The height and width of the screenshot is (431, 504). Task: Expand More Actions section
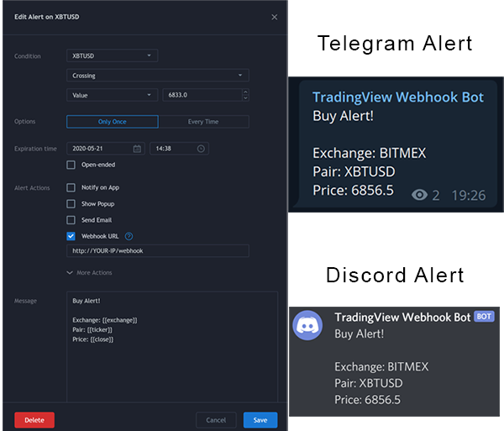89,272
